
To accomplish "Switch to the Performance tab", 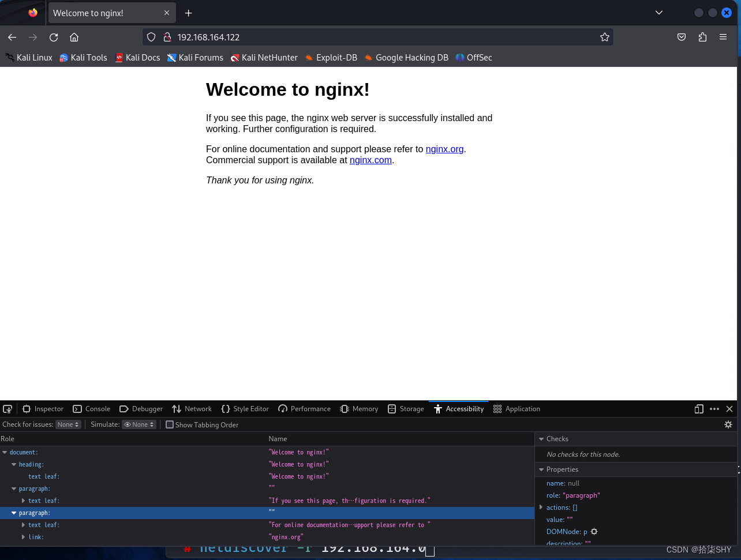I will coord(304,409).
